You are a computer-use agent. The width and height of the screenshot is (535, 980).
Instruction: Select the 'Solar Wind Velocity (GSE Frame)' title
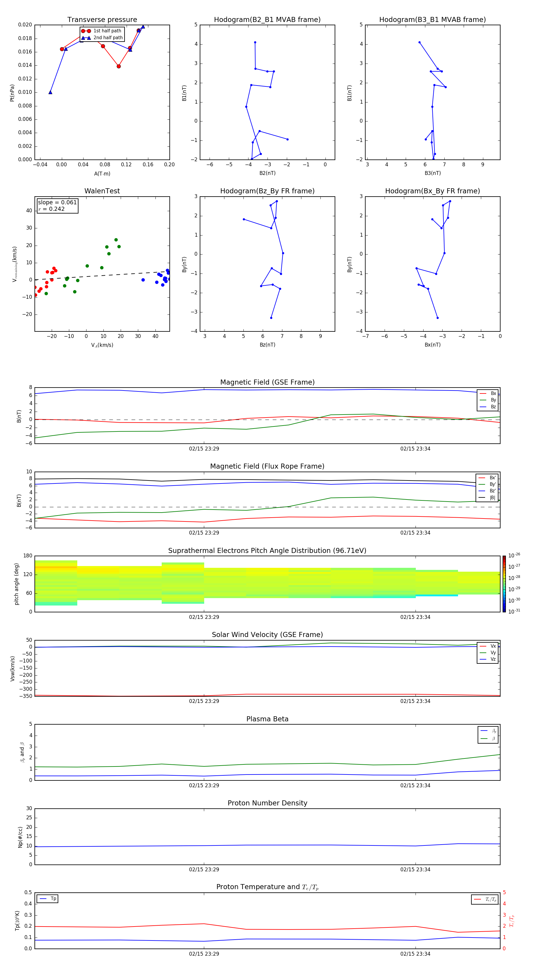(267, 635)
